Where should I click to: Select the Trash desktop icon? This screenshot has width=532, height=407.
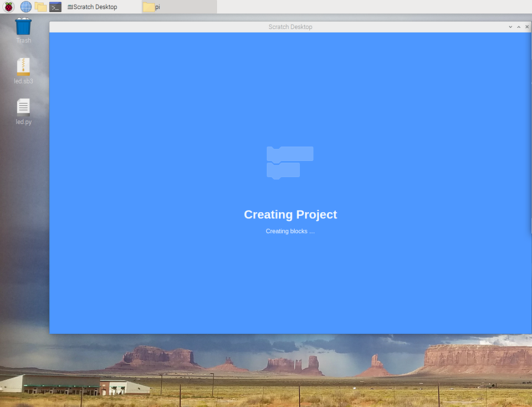(x=23, y=30)
